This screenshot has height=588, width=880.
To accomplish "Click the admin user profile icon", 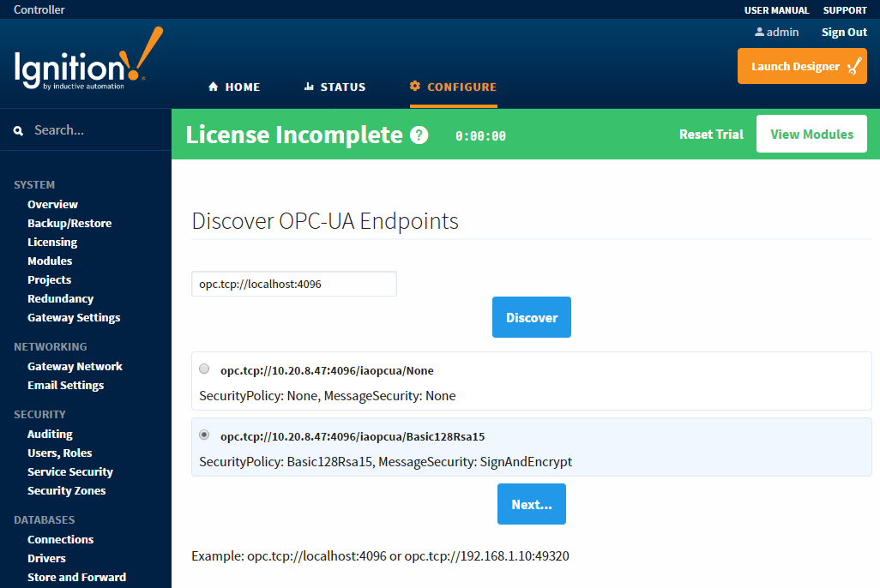I will pos(759,32).
